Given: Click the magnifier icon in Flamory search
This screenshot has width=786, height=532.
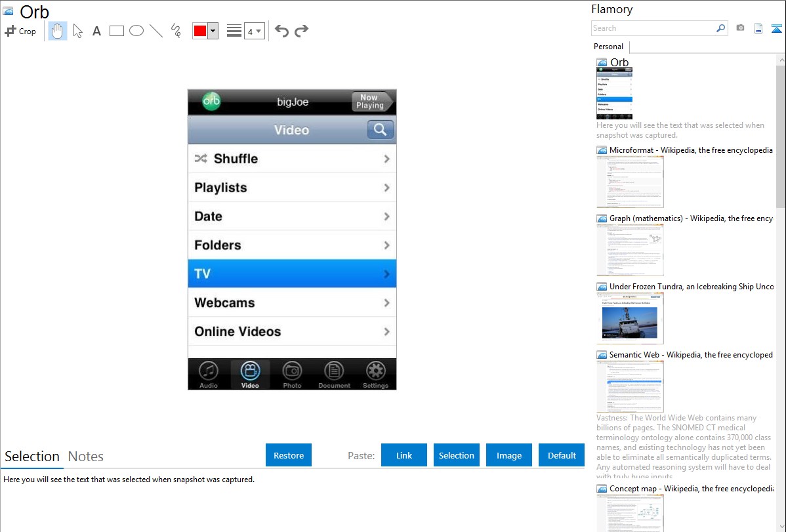Looking at the screenshot, I should (x=720, y=28).
